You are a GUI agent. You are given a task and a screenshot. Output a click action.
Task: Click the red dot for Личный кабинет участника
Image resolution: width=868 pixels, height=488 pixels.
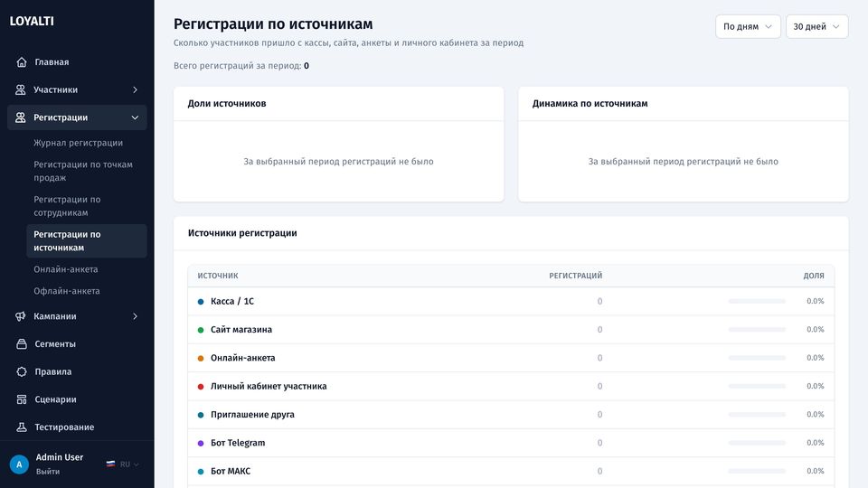pos(201,386)
